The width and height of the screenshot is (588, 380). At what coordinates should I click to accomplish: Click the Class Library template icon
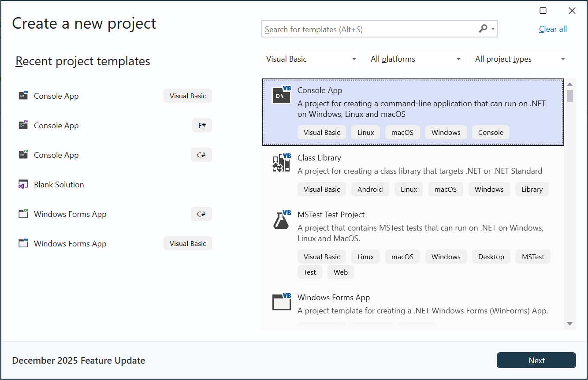[x=282, y=163]
